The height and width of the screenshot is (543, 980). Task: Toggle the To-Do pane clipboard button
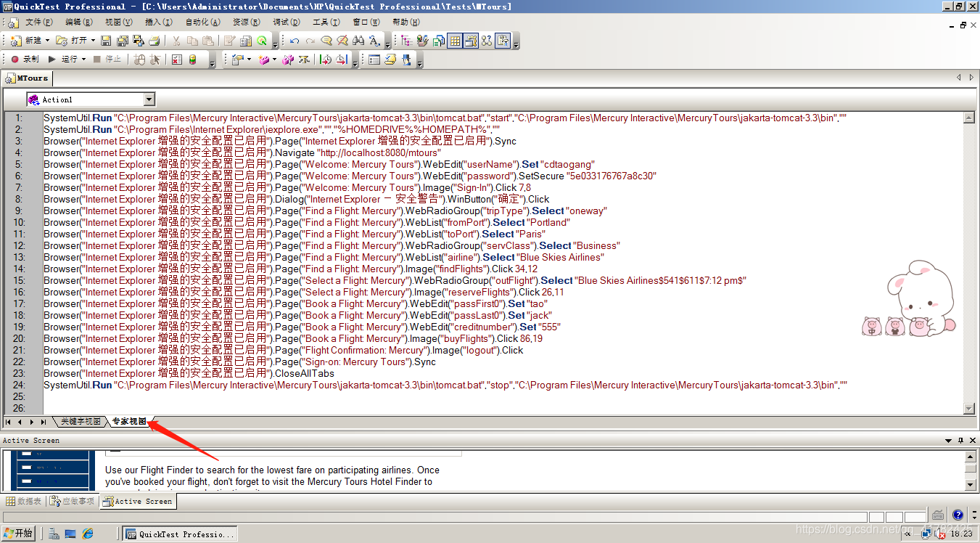tap(503, 41)
